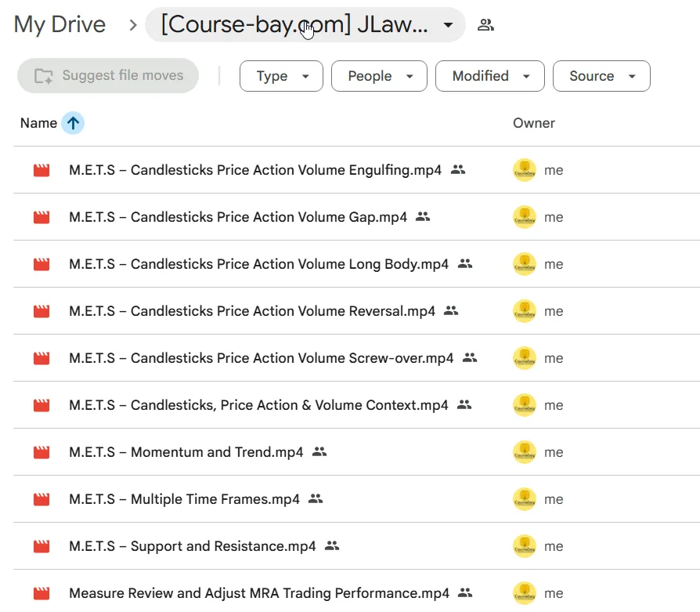Click the shared icon next to Support and Resistance.mp4

click(332, 545)
